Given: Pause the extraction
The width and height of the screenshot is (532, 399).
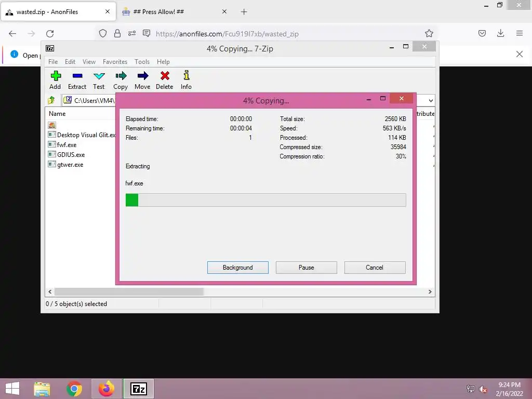Looking at the screenshot, I should pyautogui.click(x=307, y=268).
